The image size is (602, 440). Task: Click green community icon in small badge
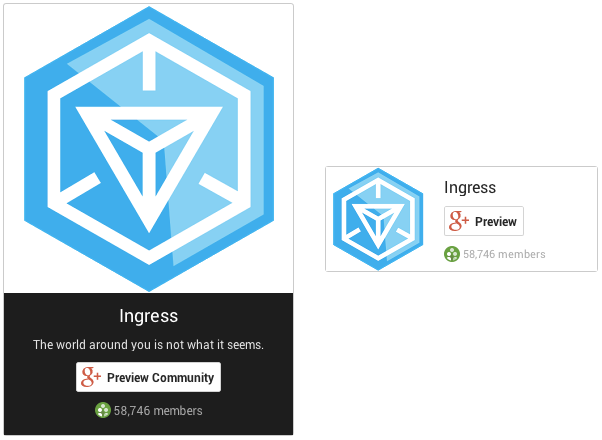[x=452, y=254]
